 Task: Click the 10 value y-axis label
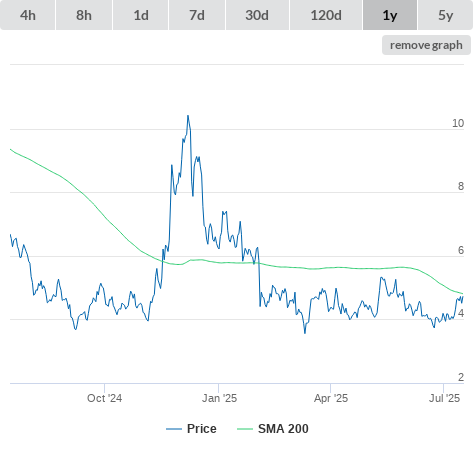pyautogui.click(x=458, y=123)
